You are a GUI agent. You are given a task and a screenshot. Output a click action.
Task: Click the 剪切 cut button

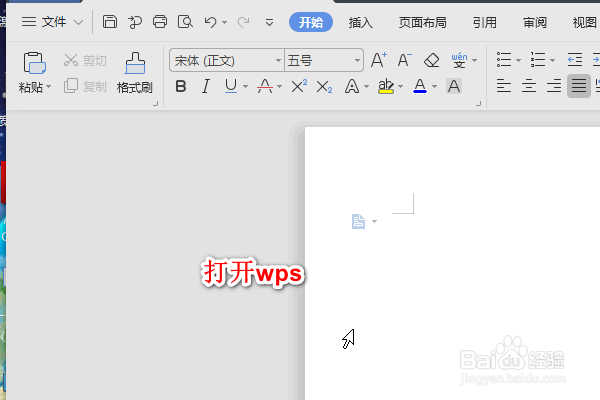[85, 60]
